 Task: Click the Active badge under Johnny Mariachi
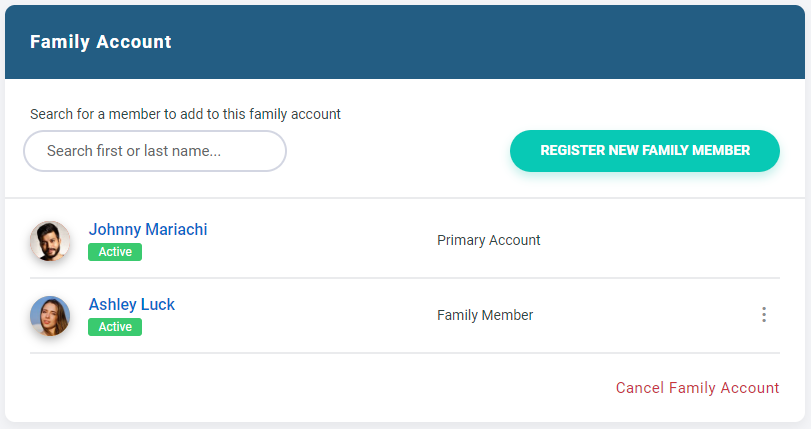coord(115,252)
